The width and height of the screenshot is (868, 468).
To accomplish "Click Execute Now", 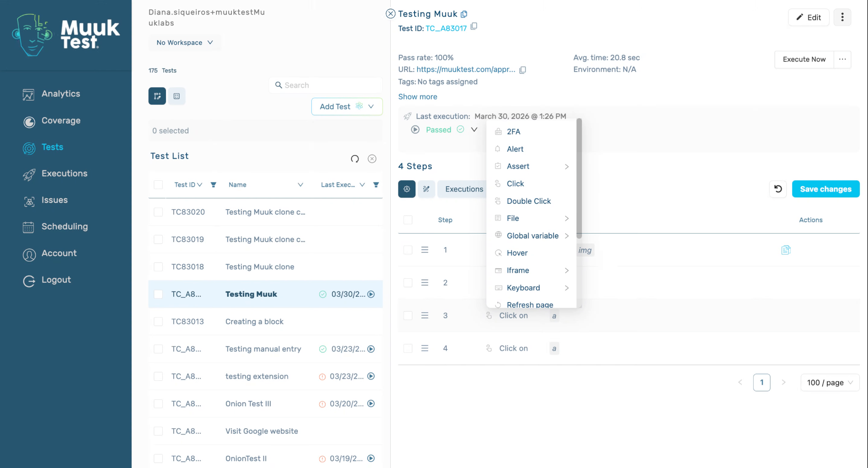I will click(804, 60).
